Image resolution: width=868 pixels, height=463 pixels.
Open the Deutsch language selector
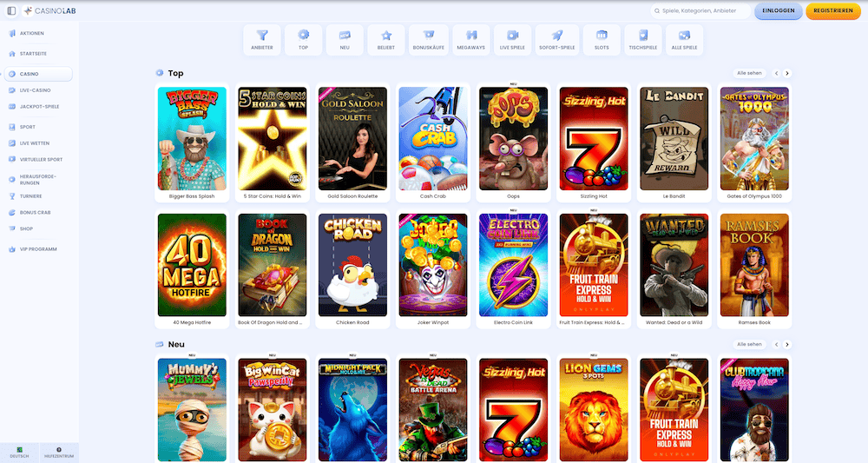point(19,453)
